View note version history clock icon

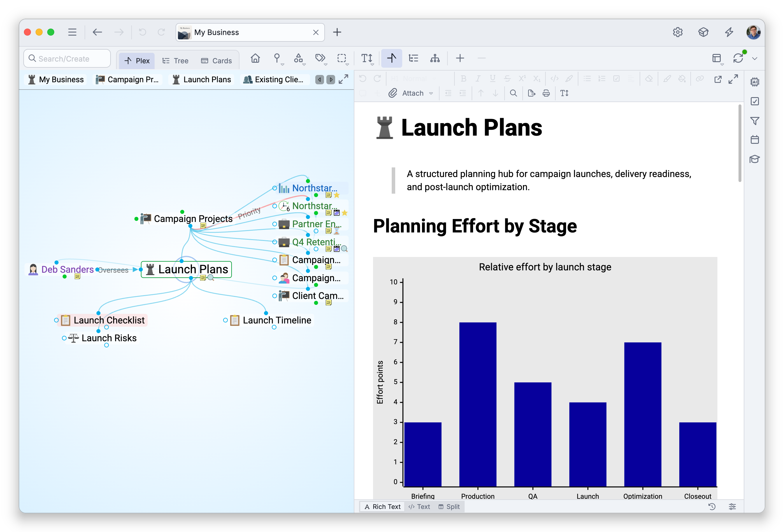tap(711, 506)
